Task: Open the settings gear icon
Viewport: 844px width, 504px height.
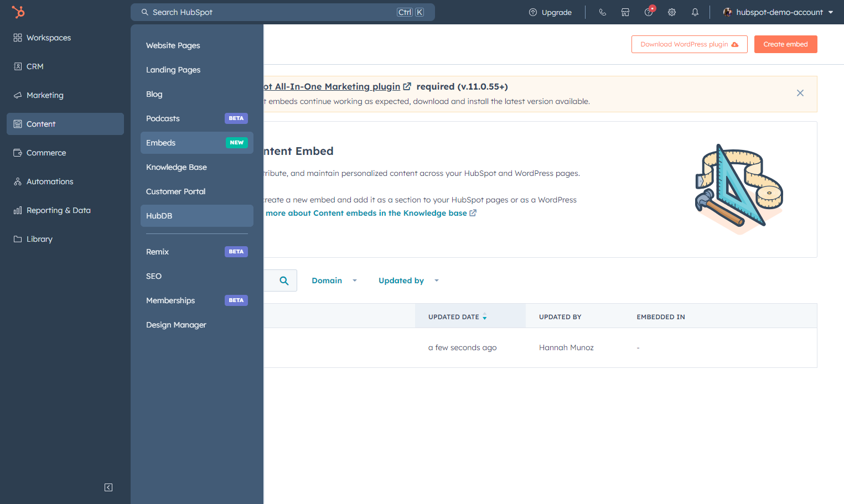Action: coord(672,12)
